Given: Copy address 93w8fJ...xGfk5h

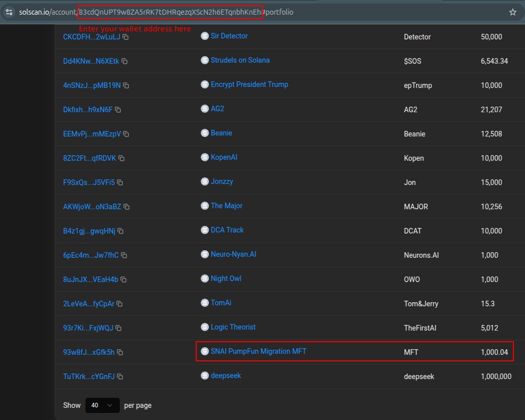Looking at the screenshot, I should pyautogui.click(x=120, y=352).
